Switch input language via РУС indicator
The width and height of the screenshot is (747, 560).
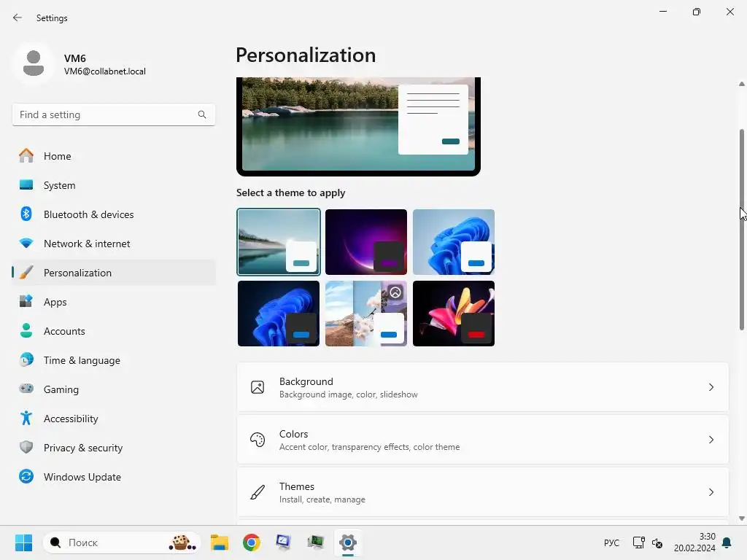tap(612, 542)
